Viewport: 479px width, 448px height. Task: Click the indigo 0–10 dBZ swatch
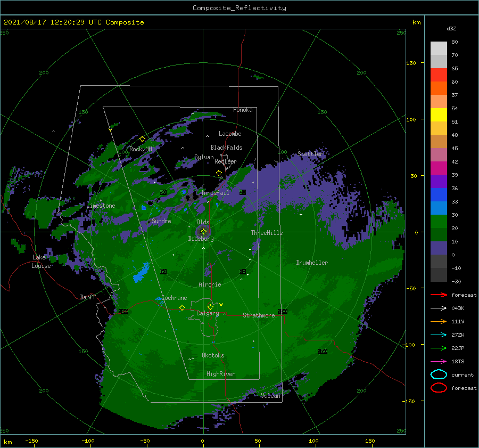pyautogui.click(x=439, y=248)
